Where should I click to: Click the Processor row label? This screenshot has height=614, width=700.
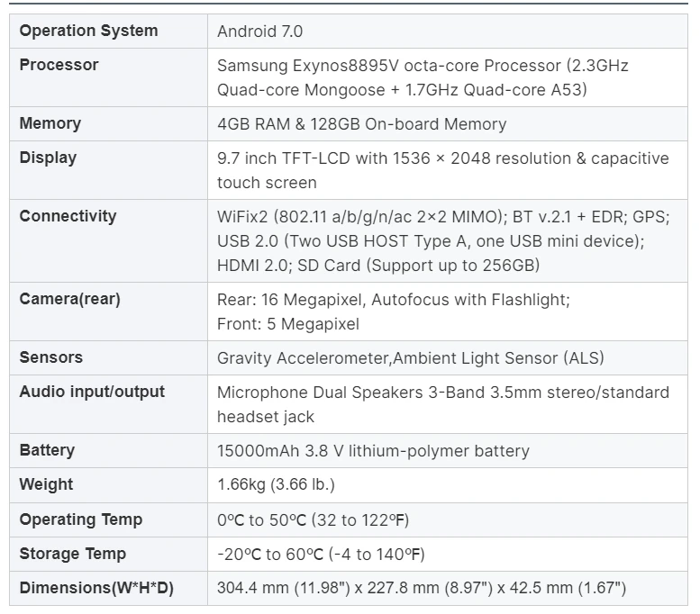coord(59,65)
